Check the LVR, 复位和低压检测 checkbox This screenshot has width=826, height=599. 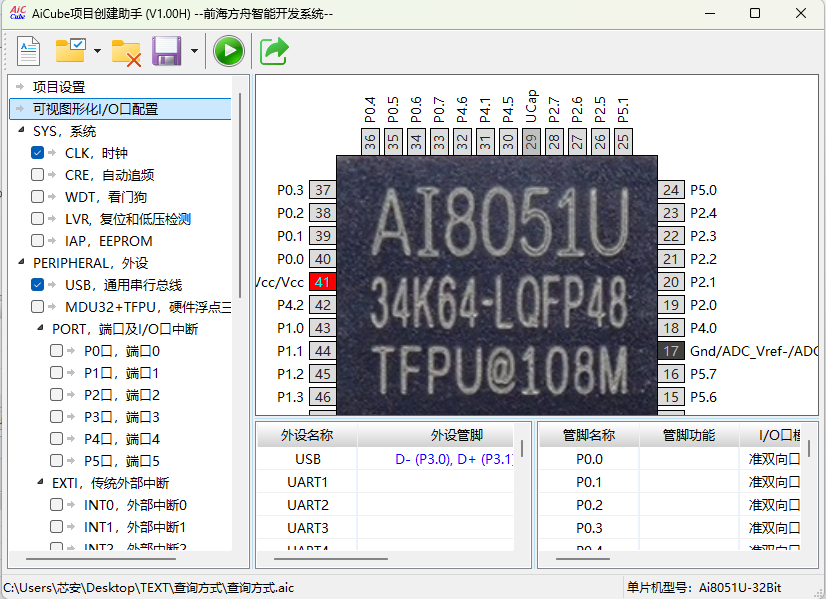[x=37, y=219]
